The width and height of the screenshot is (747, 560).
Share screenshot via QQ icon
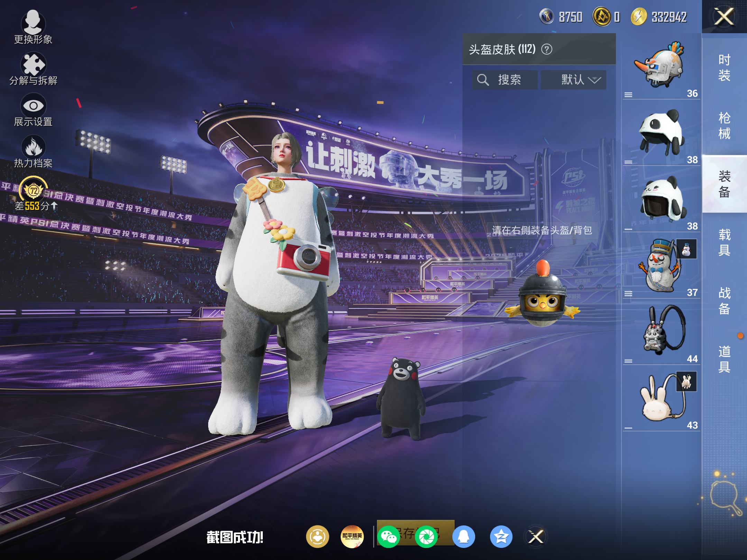(464, 536)
